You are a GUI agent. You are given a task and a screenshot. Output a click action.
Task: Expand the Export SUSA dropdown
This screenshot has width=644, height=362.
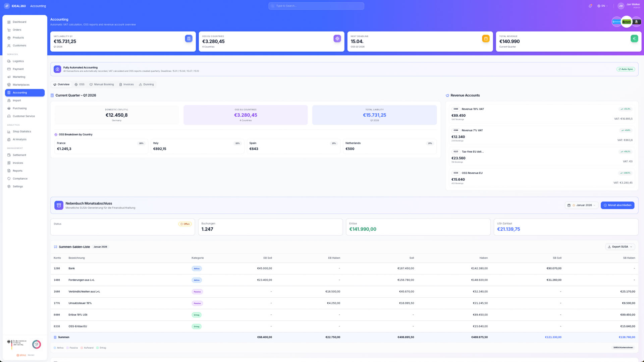pos(620,247)
